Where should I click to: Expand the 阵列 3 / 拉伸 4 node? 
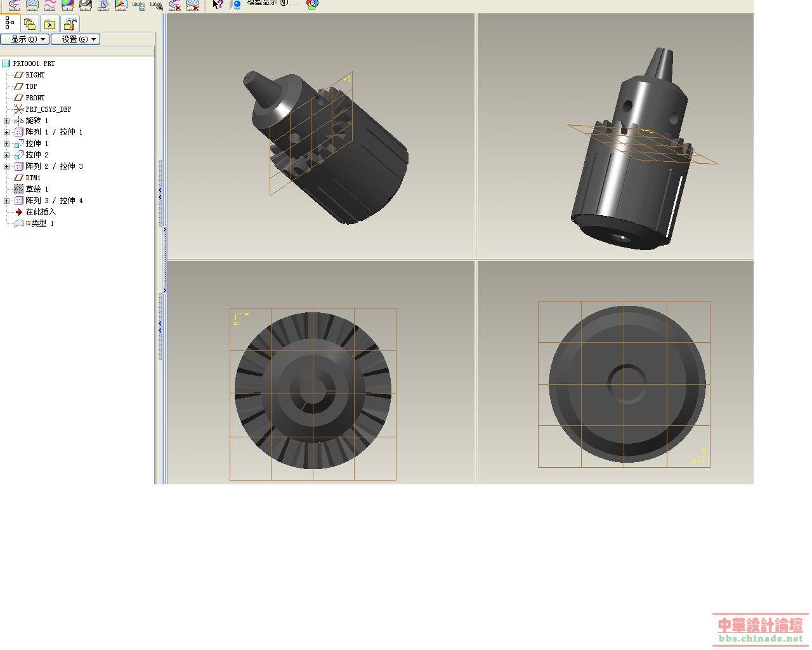coord(7,201)
